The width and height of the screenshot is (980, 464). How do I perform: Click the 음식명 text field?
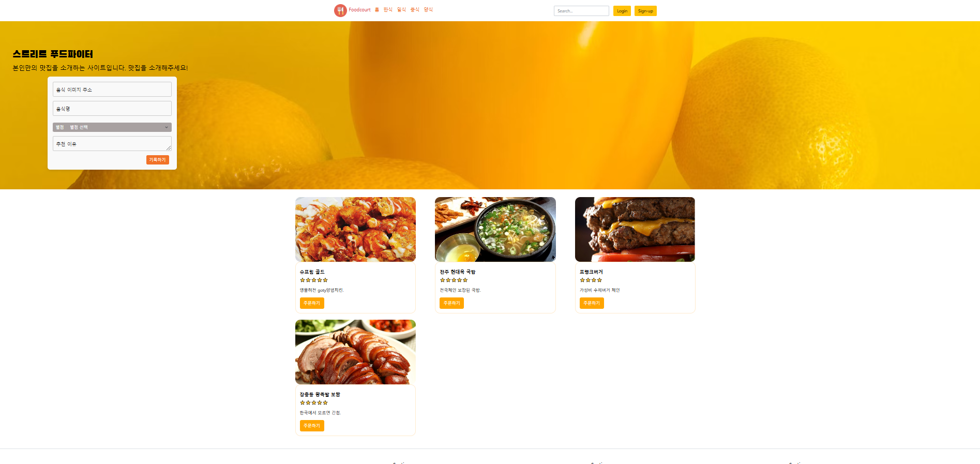[x=112, y=109]
